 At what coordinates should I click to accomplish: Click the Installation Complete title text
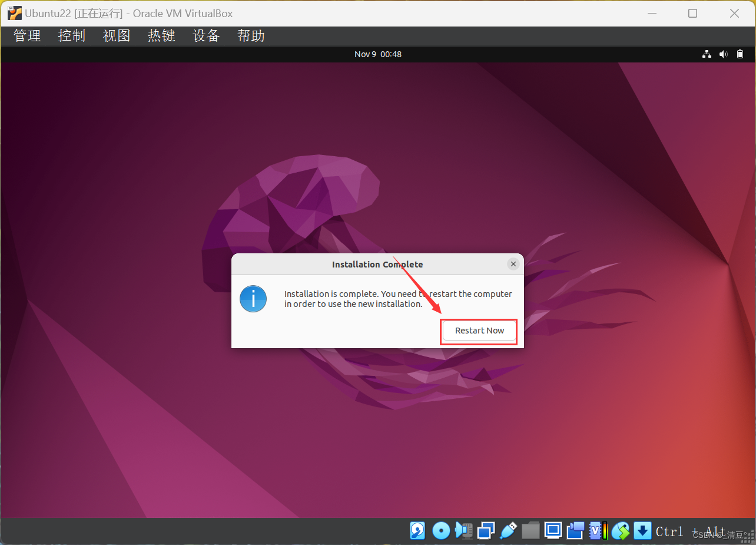(x=377, y=265)
